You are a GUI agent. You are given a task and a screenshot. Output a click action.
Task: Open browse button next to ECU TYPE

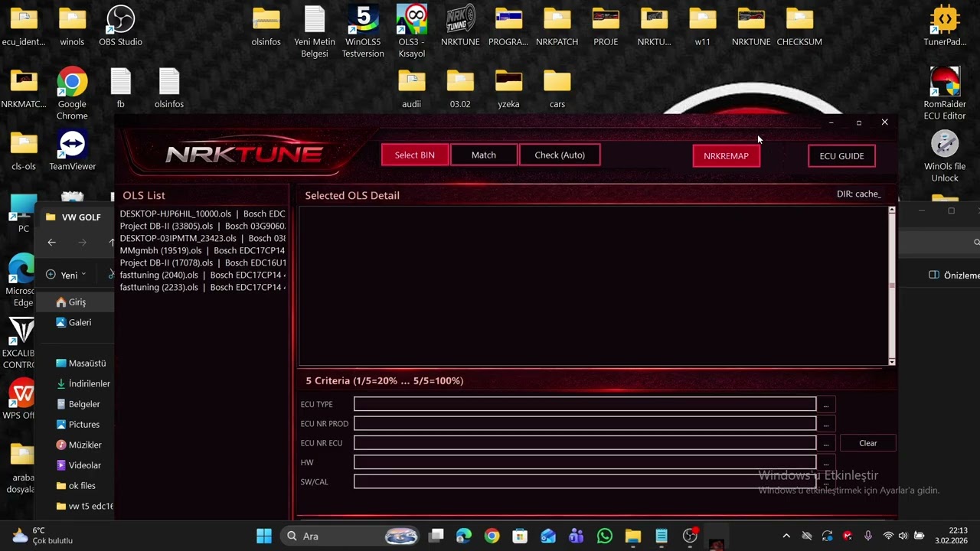[x=826, y=404]
